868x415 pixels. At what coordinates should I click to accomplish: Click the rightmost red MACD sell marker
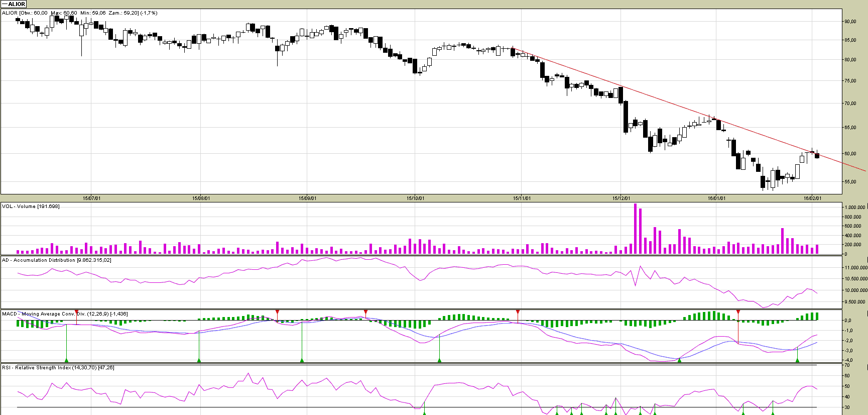click(738, 313)
